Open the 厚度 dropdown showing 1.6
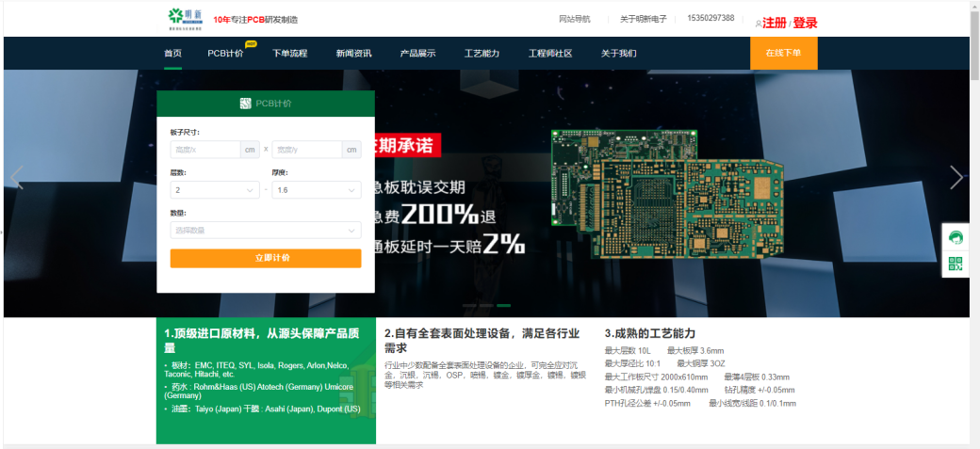Viewport: 980px width, 449px height. coord(316,190)
